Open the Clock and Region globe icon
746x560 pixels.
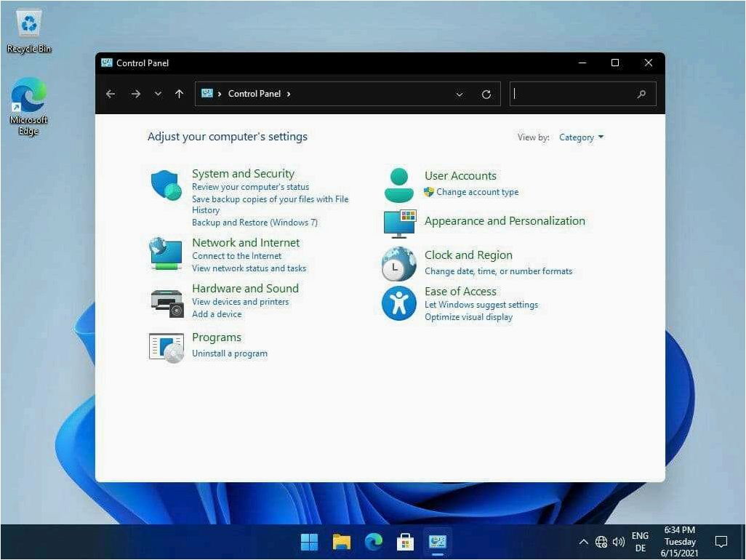(398, 263)
